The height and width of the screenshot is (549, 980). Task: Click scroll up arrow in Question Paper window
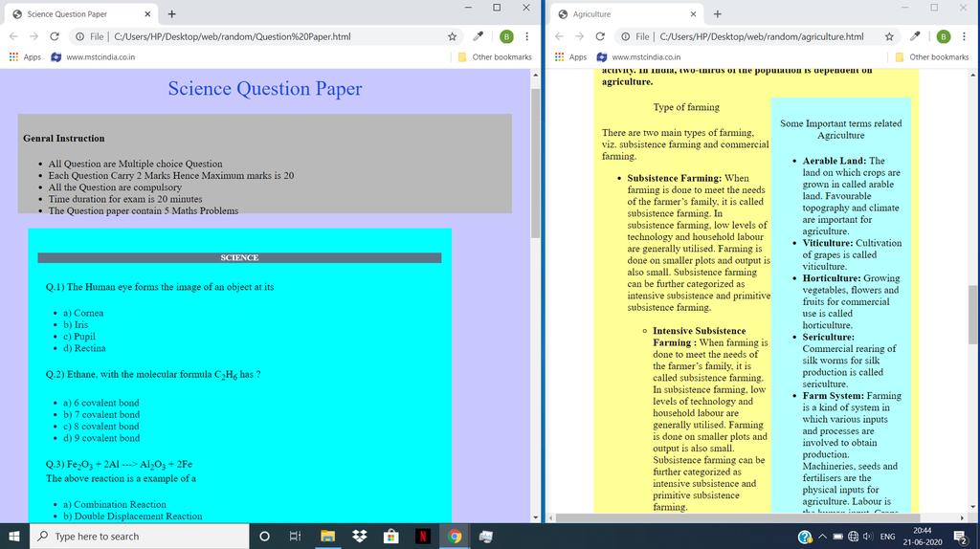(536, 75)
